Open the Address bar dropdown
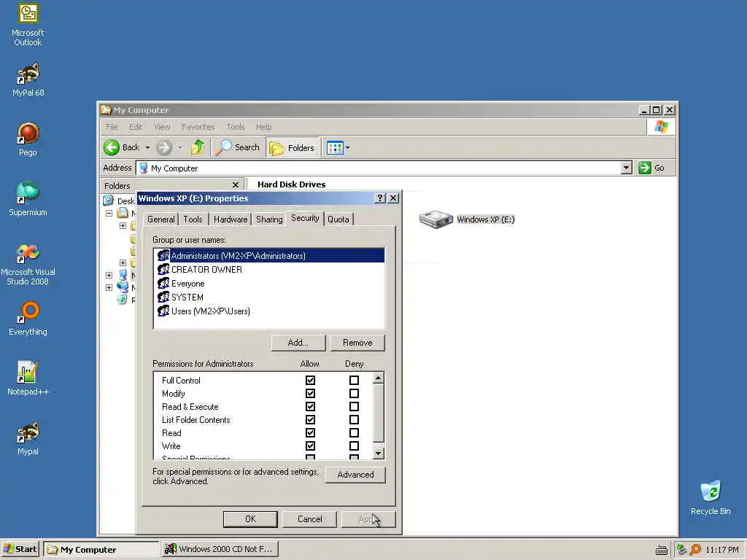The width and height of the screenshot is (747, 560). coord(627,168)
